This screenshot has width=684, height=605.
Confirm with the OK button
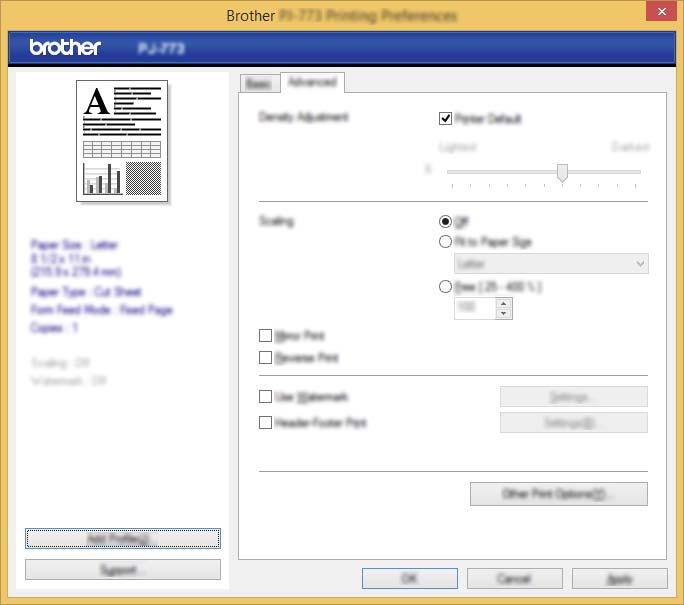(x=410, y=578)
